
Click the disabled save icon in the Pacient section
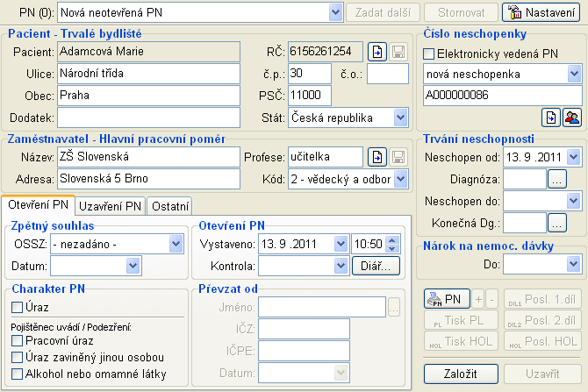point(397,52)
